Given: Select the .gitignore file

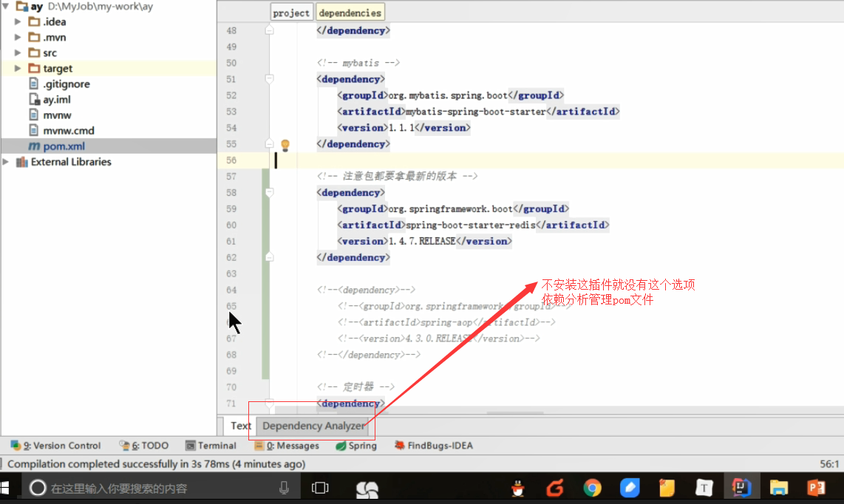Looking at the screenshot, I should click(x=67, y=84).
